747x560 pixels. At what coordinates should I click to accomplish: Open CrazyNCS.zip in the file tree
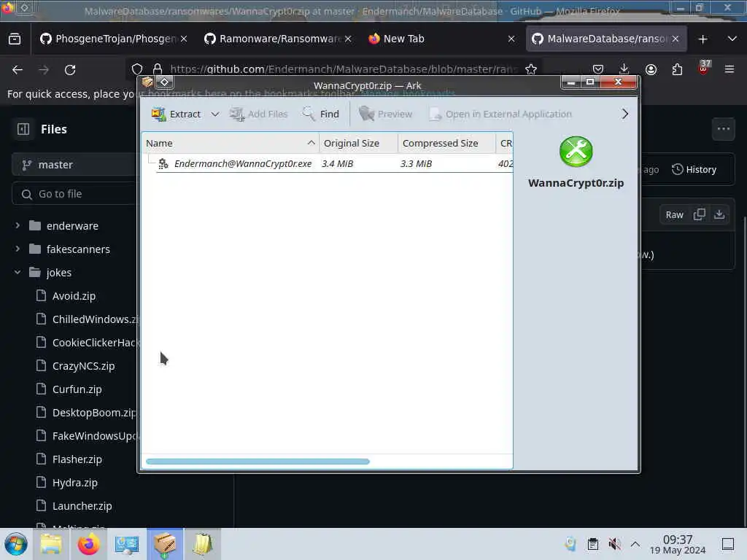tap(83, 366)
